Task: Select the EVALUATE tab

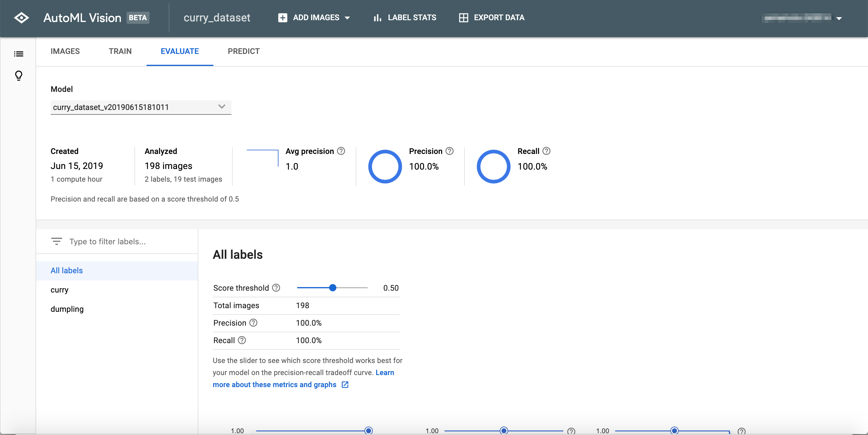Action: pos(180,51)
